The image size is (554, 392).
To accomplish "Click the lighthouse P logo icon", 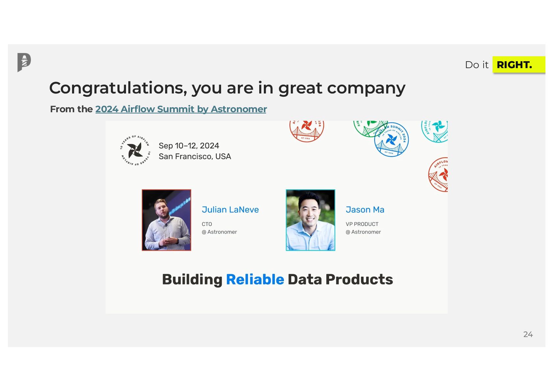I will (x=24, y=62).
